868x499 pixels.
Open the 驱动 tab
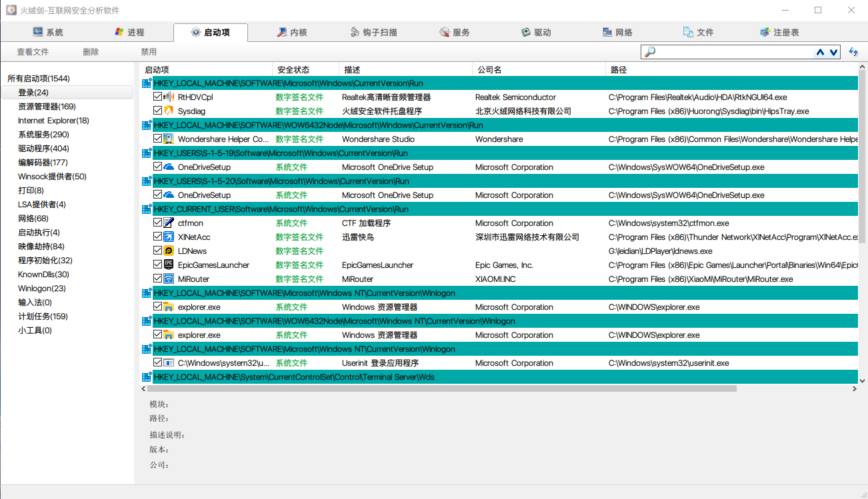[x=536, y=32]
